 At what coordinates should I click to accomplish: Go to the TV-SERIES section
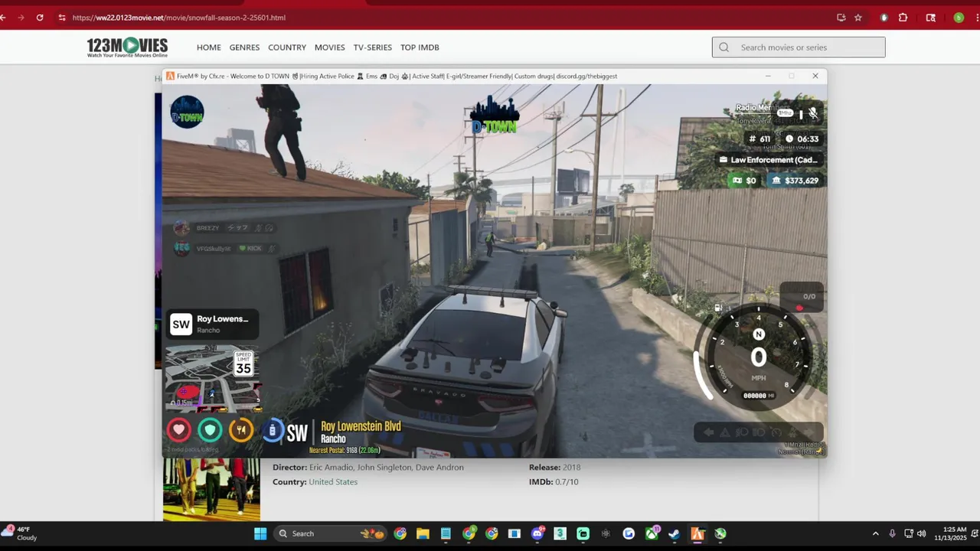click(x=372, y=47)
